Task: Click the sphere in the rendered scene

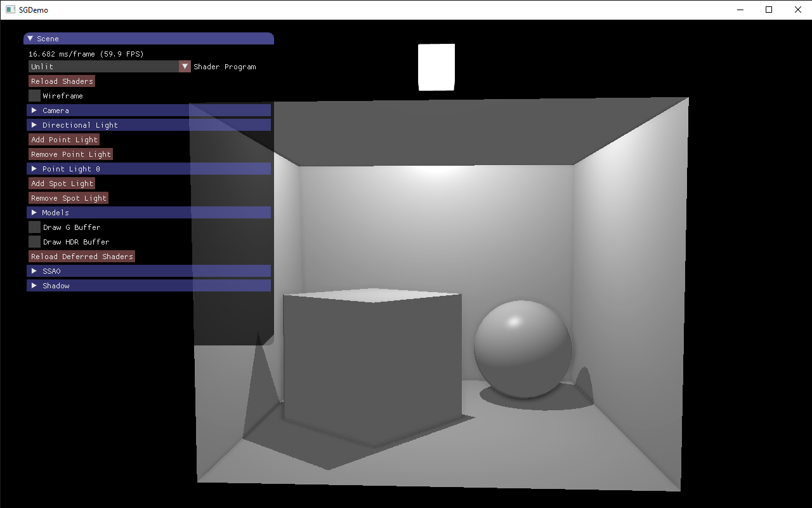Action: (x=523, y=349)
